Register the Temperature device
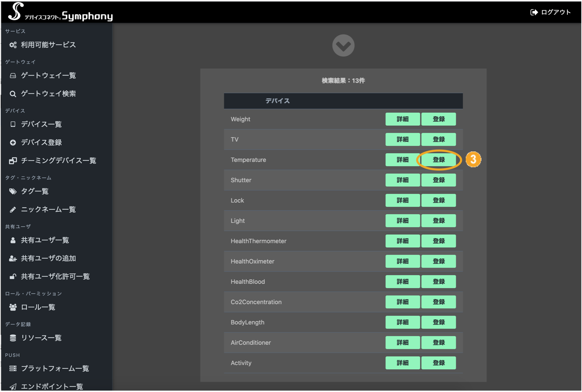 pyautogui.click(x=439, y=160)
